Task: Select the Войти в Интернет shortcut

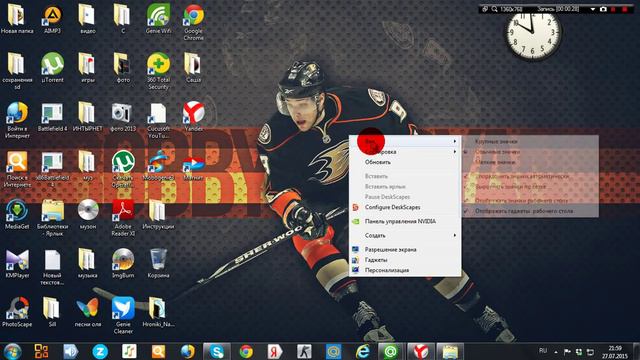Action: [x=17, y=120]
